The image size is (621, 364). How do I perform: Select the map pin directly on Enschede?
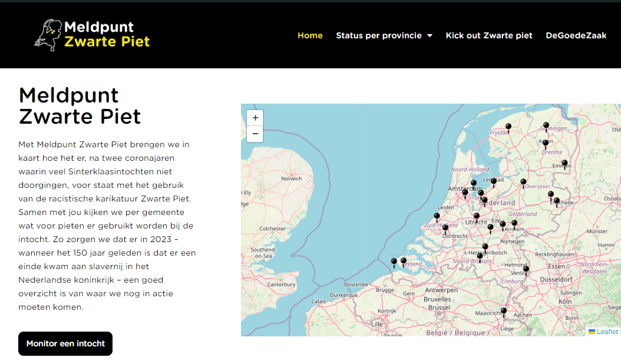pyautogui.click(x=557, y=201)
